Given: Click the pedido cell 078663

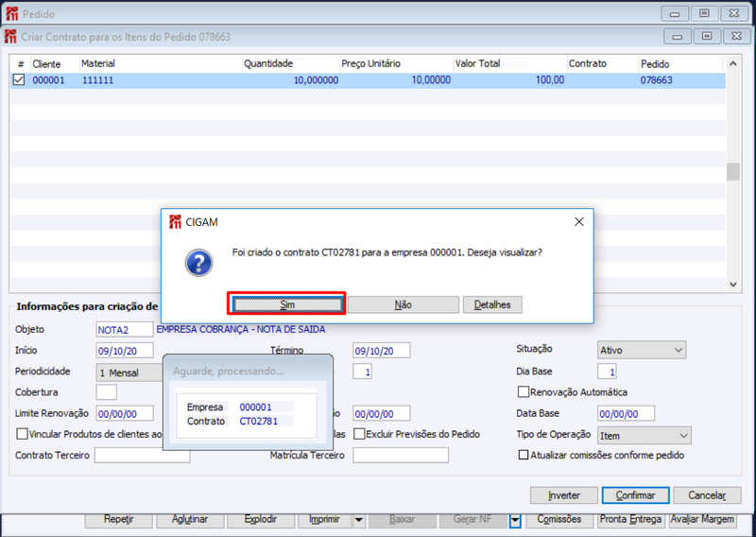Looking at the screenshot, I should tap(656, 80).
